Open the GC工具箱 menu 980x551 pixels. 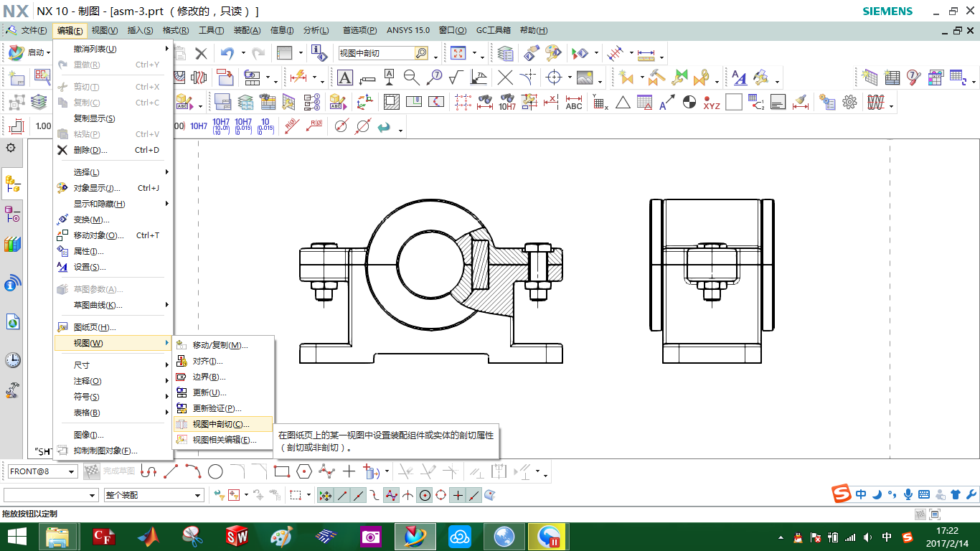pyautogui.click(x=494, y=30)
